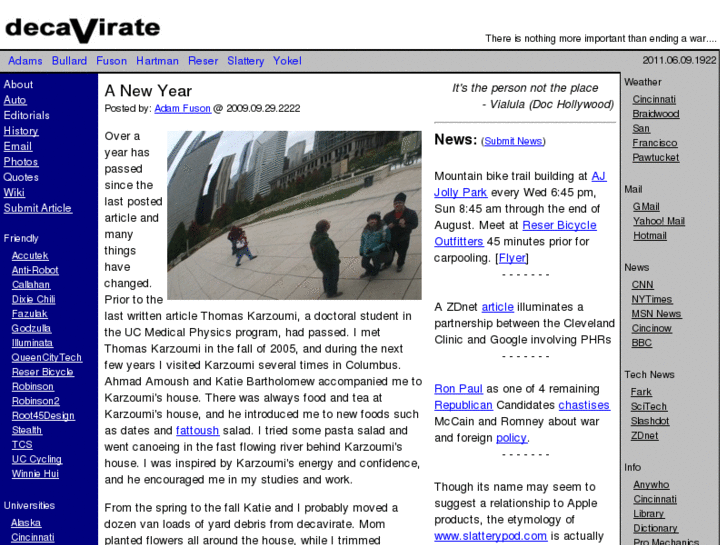Open Dictionary info link
This screenshot has height=545, width=727.
point(655,528)
